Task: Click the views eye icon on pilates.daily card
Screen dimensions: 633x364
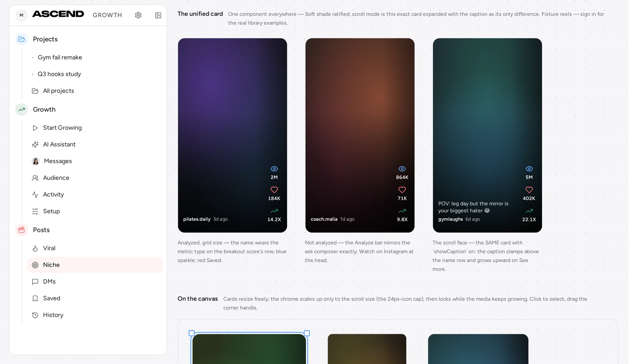Action: tap(274, 169)
